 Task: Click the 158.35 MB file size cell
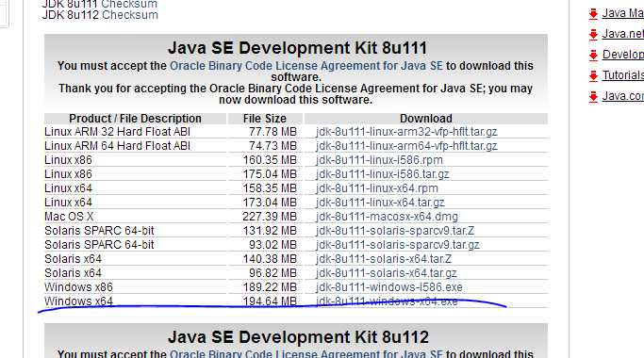click(x=270, y=188)
